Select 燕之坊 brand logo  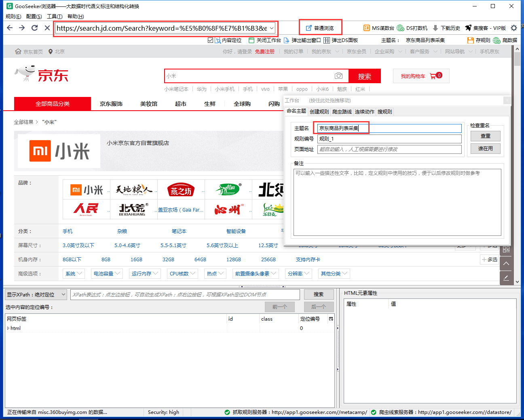pos(181,190)
